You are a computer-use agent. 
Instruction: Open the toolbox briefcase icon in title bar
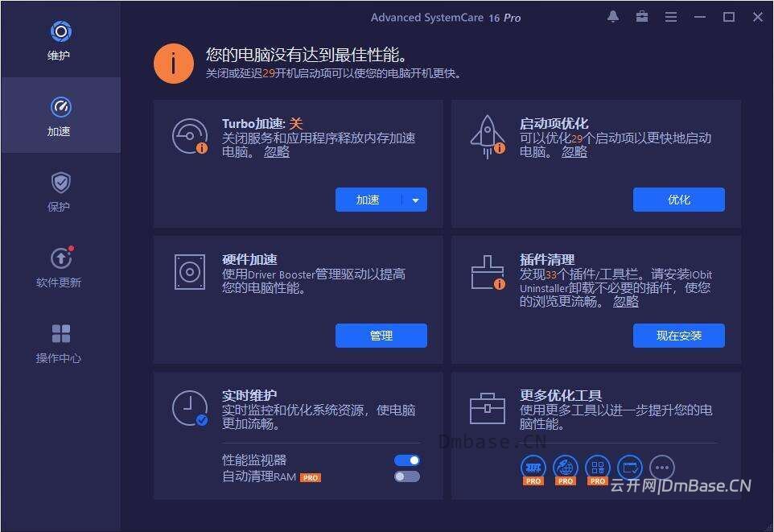coord(642,17)
